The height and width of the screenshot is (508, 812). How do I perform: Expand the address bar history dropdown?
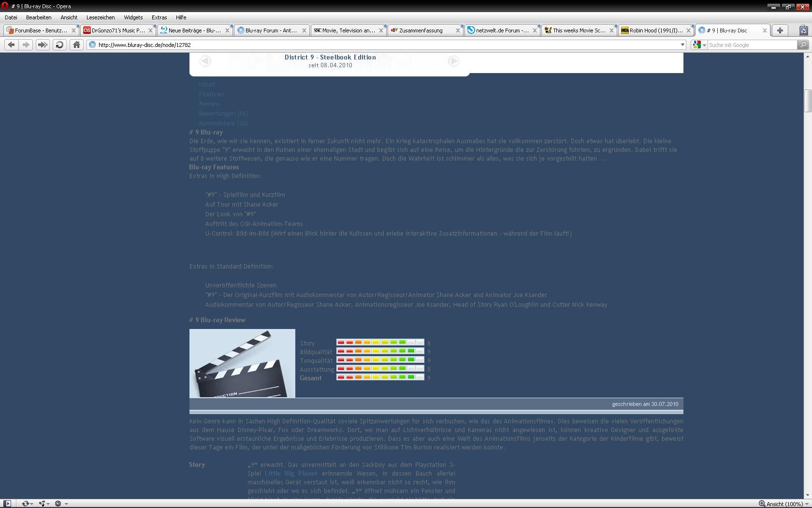[x=682, y=45]
